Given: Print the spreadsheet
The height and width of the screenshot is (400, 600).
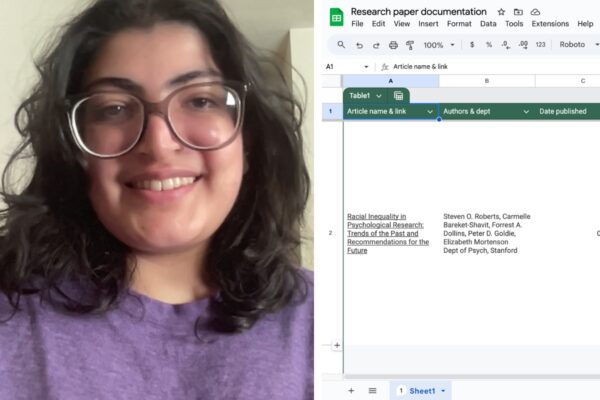Looking at the screenshot, I should tap(393, 45).
